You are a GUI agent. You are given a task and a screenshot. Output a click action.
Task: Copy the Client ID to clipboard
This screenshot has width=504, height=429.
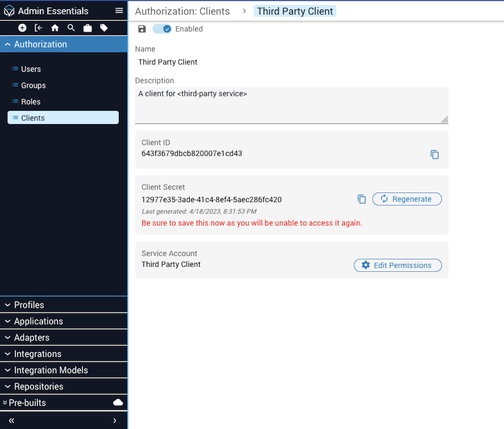(x=434, y=154)
